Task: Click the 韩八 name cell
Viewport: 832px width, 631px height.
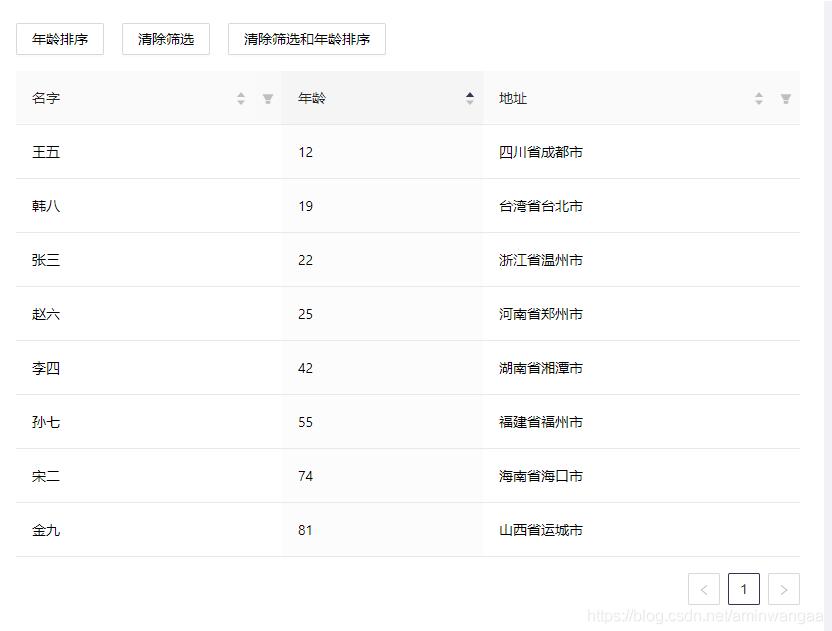Action: pyautogui.click(x=46, y=206)
